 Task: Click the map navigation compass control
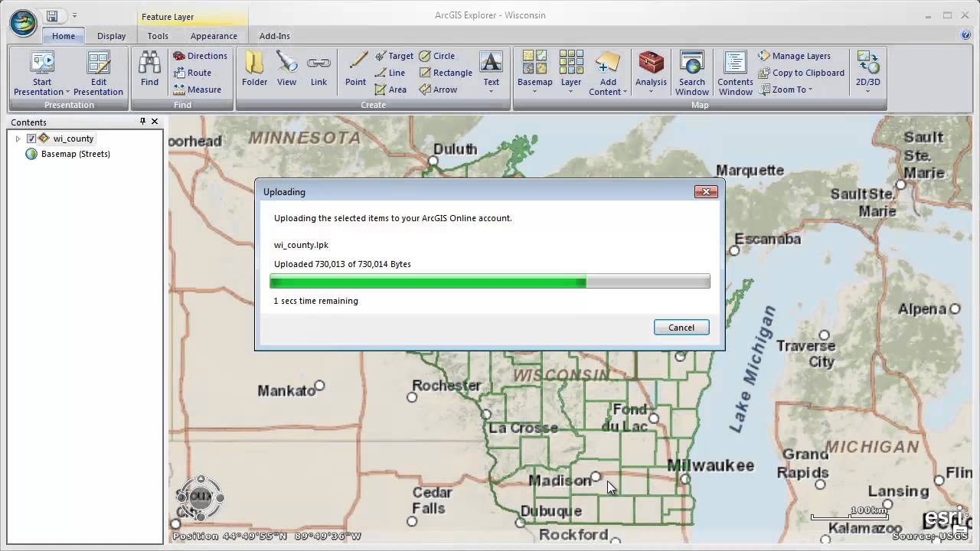pyautogui.click(x=200, y=497)
